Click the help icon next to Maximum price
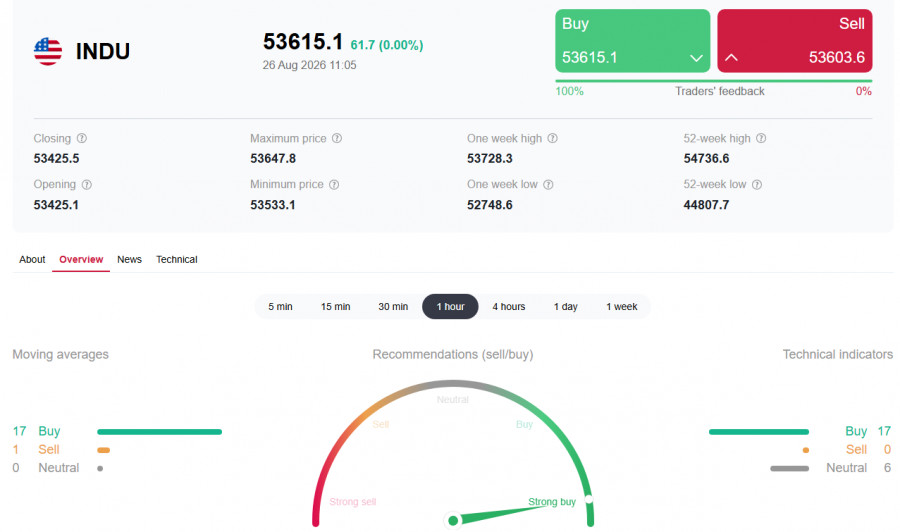 coord(337,138)
